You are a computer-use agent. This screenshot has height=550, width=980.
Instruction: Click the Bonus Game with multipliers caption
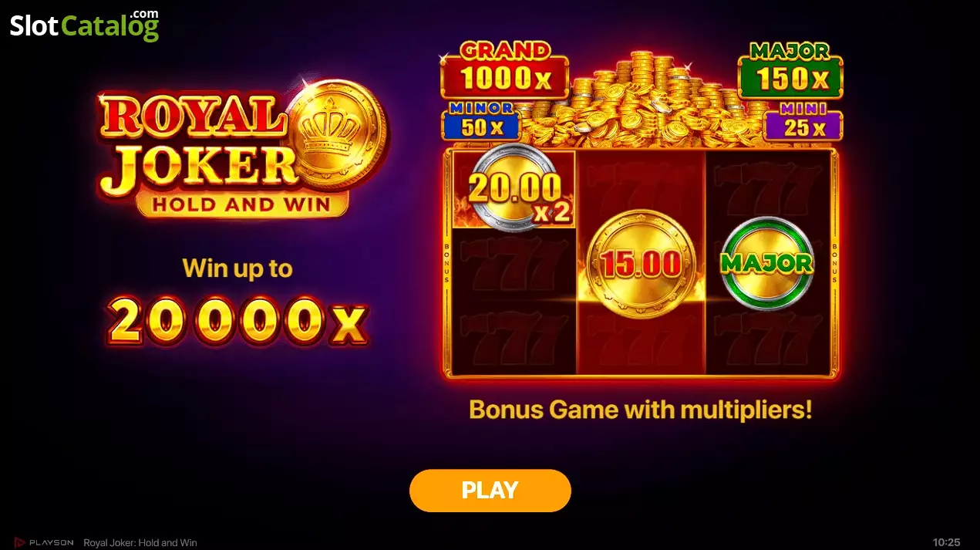pos(641,409)
